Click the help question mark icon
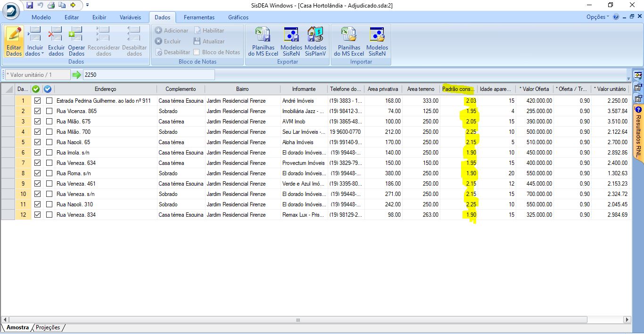The height and width of the screenshot is (334, 644). tap(617, 16)
